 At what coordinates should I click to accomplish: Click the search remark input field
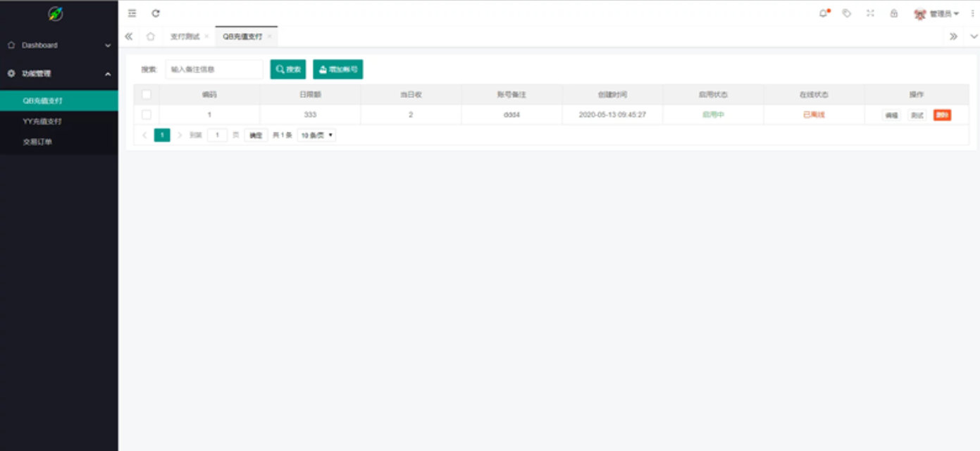[x=213, y=69]
